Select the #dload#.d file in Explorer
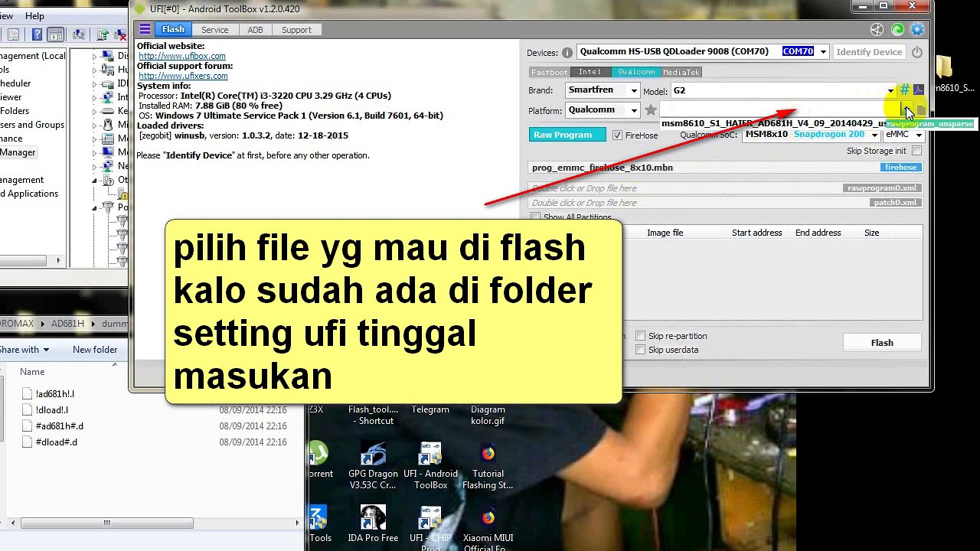 point(56,442)
